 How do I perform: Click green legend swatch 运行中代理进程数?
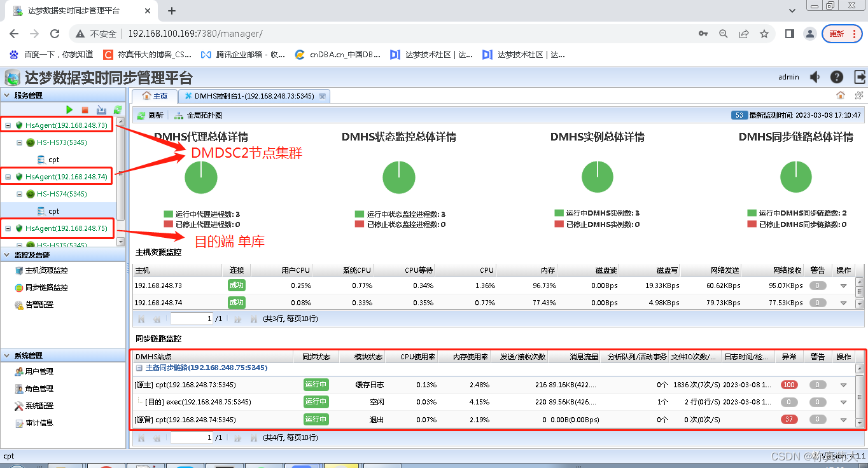(x=168, y=214)
